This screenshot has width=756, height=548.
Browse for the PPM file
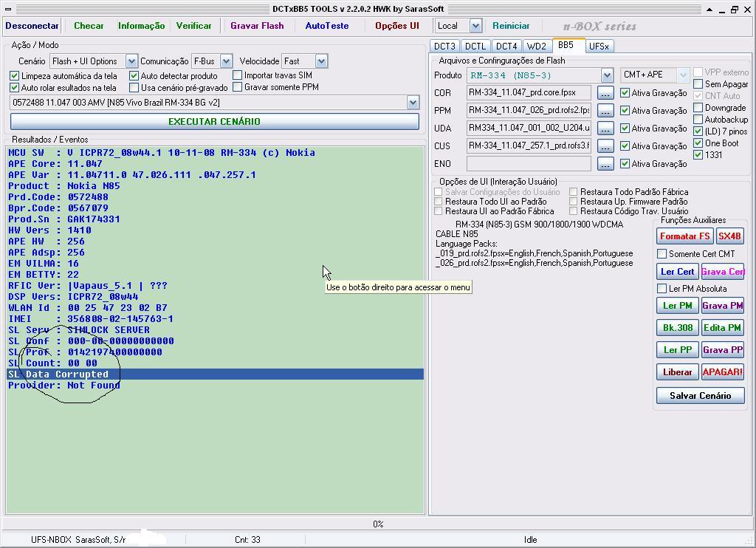(x=605, y=111)
